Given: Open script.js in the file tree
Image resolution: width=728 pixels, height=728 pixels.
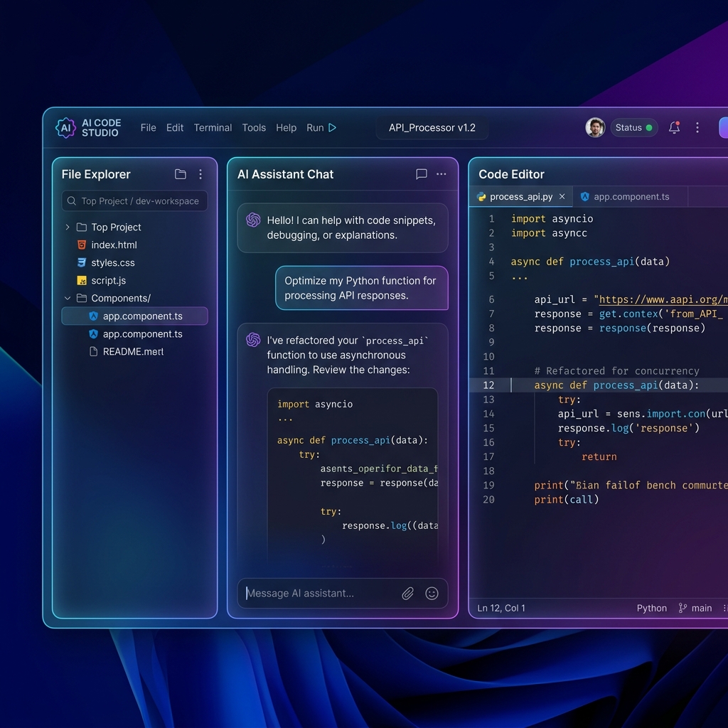Looking at the screenshot, I should click(108, 281).
